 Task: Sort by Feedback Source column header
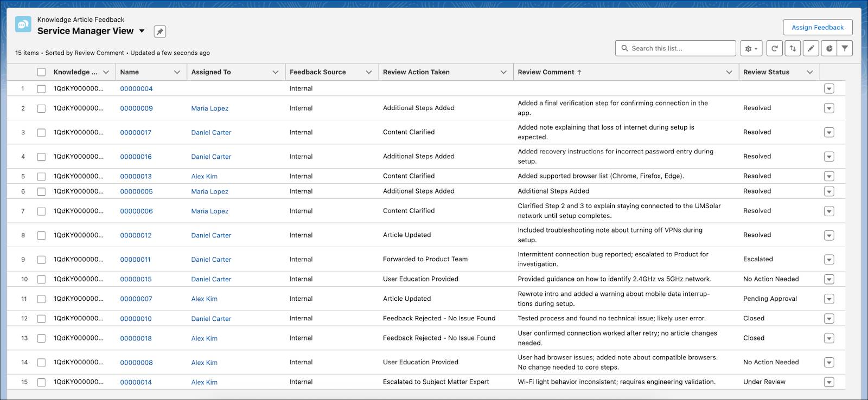point(318,72)
